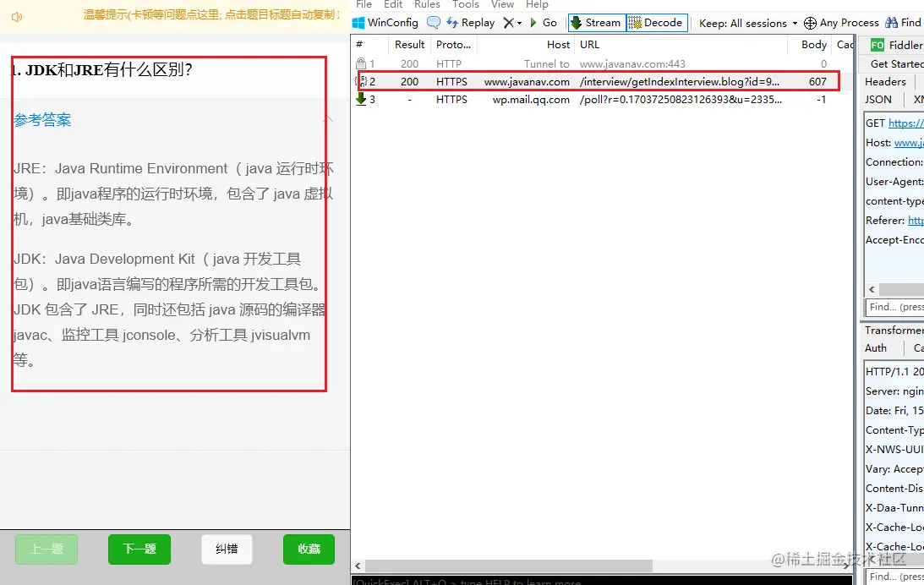Click the orange 温馨提示 hint text
This screenshot has width=924, height=585.
pos(212,14)
